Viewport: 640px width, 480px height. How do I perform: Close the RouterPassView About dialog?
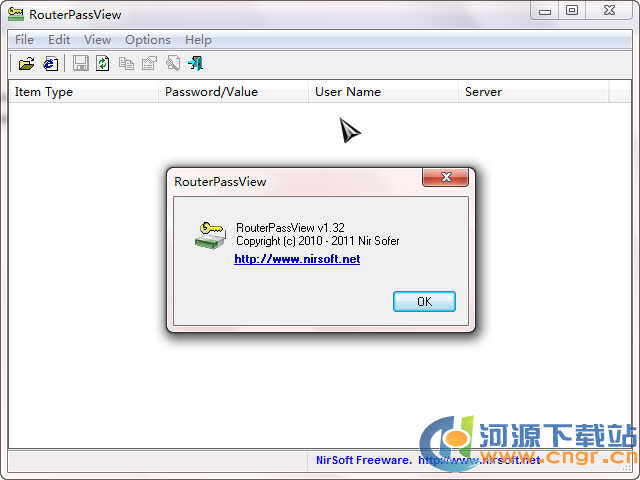(446, 177)
